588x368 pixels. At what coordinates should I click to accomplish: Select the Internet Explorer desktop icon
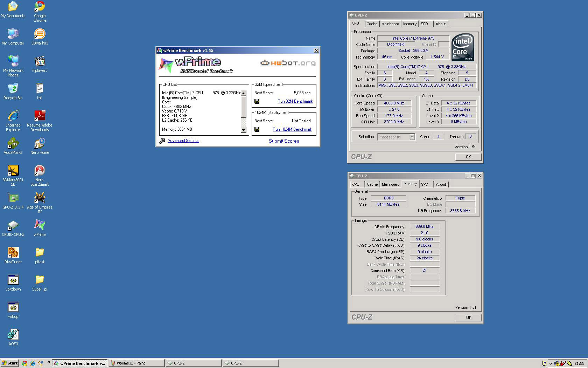coord(13,121)
